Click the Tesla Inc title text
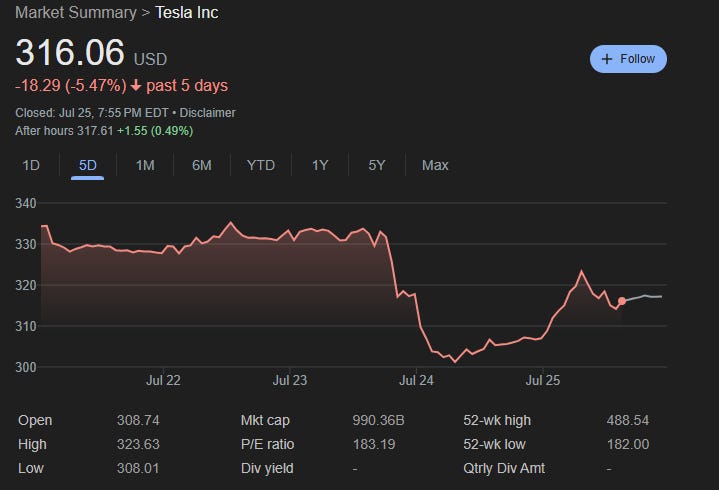 187,12
